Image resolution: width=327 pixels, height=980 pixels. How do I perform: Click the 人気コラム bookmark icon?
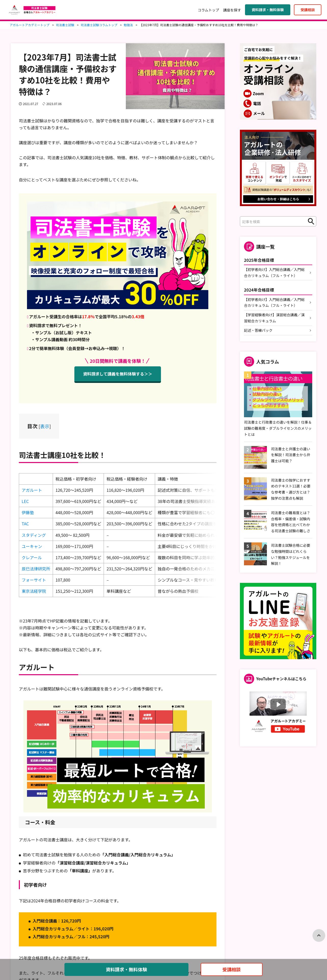[x=249, y=362]
